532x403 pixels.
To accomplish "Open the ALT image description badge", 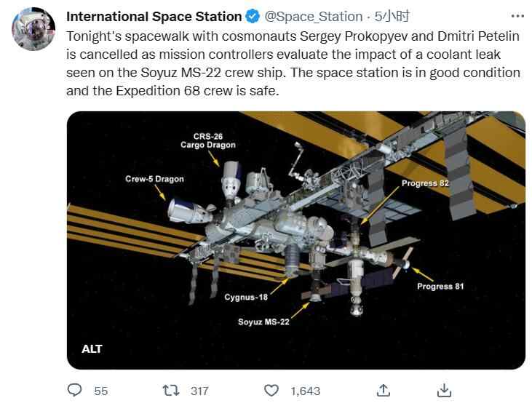I will point(92,349).
